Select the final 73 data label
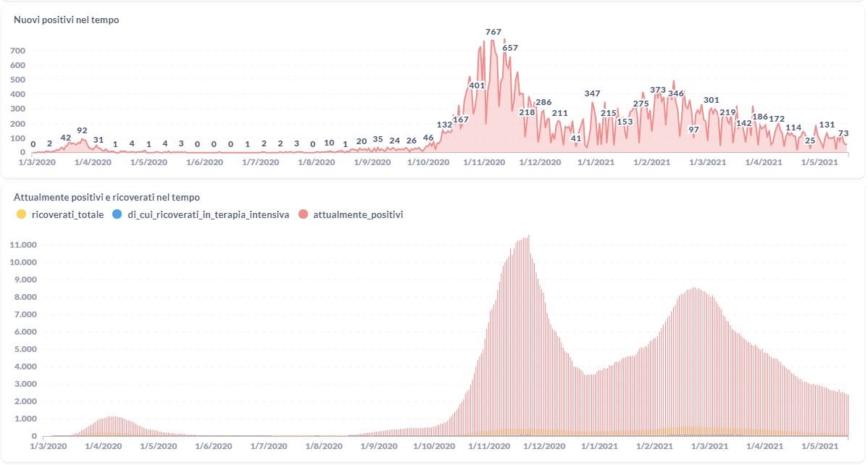Screen dimensions: 868x465 [x=843, y=133]
